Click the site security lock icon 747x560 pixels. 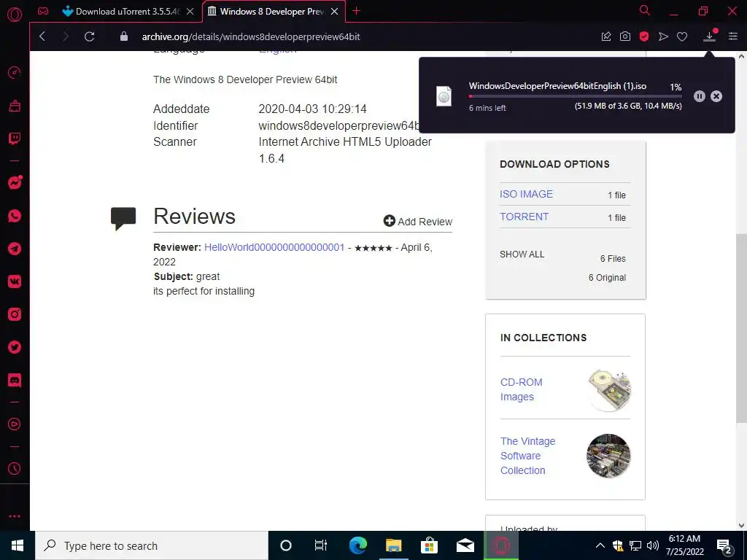tap(124, 36)
